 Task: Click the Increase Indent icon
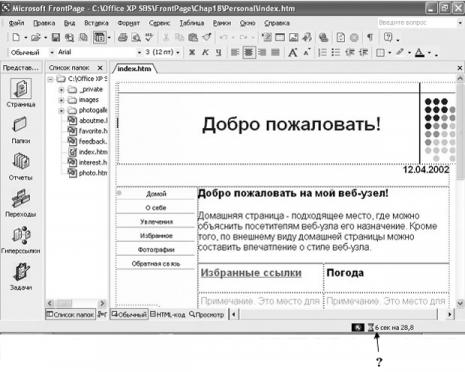tap(363, 53)
